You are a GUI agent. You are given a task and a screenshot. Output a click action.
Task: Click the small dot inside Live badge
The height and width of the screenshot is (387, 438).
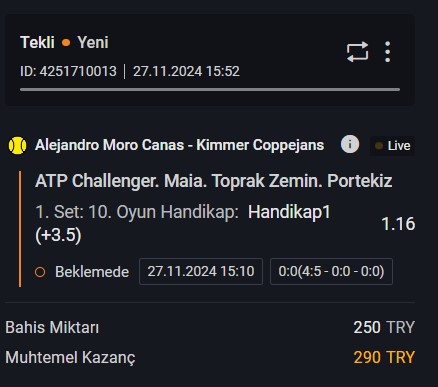379,146
